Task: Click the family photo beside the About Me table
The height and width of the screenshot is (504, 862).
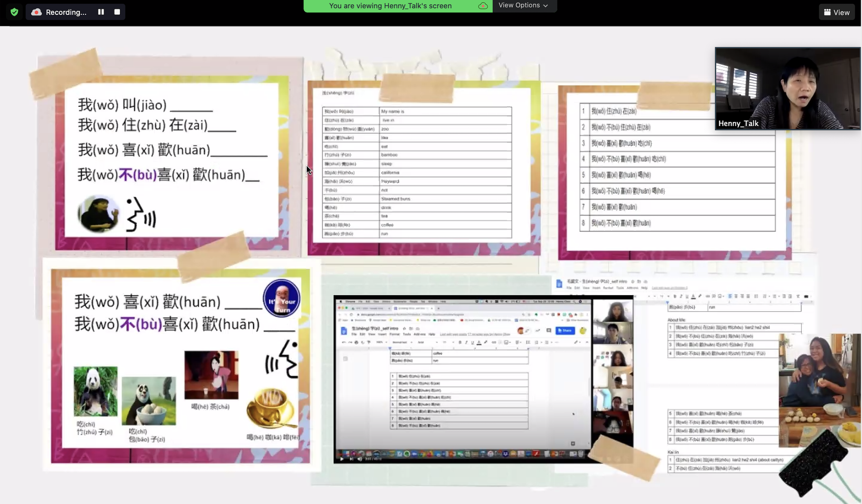Action: point(819,390)
